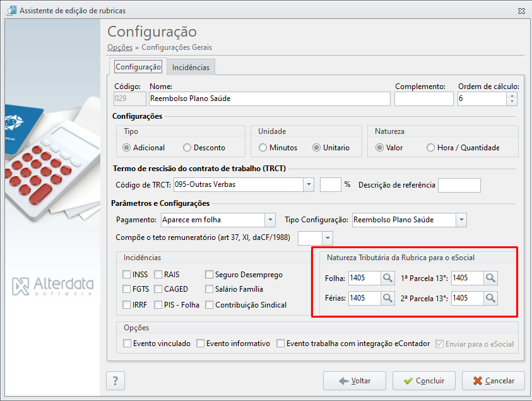This screenshot has width=532, height=401.
Task: Expand the Código de TRCT dropdown
Action: pos(309,184)
